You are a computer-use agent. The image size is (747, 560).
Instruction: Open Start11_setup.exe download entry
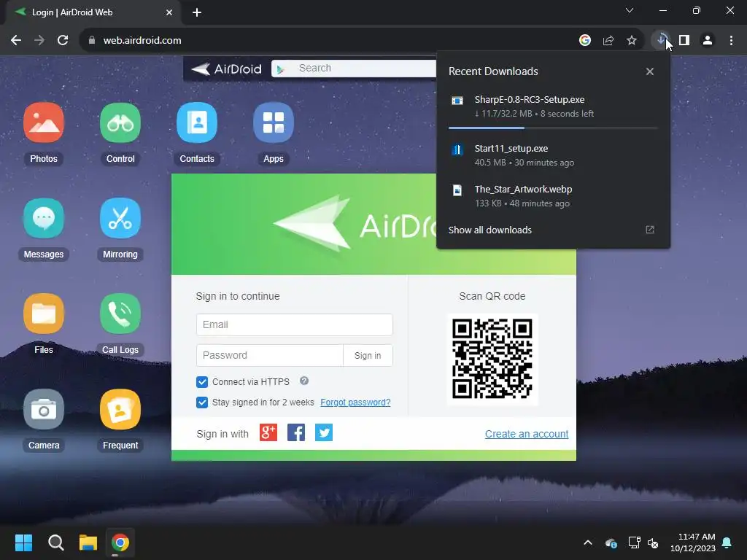tap(553, 155)
